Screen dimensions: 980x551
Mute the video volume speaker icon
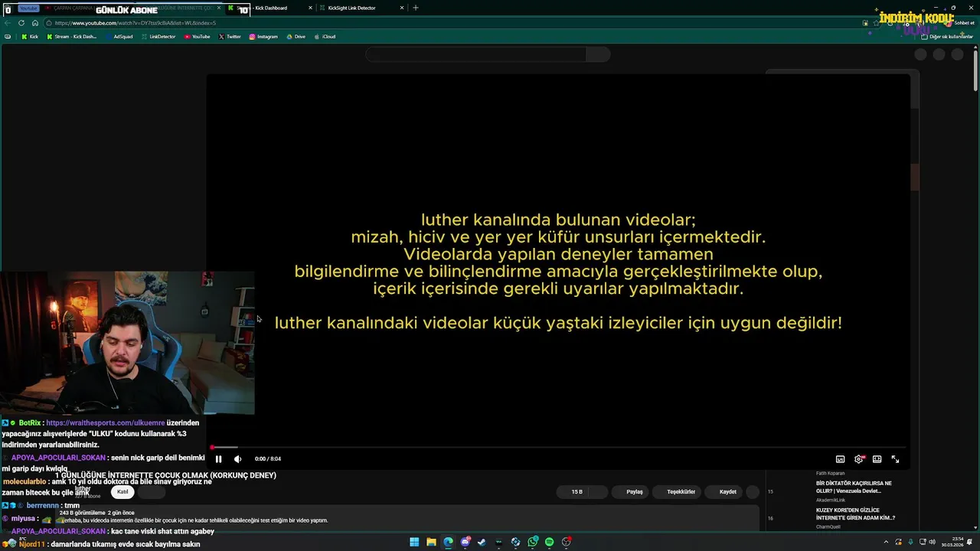click(x=237, y=459)
